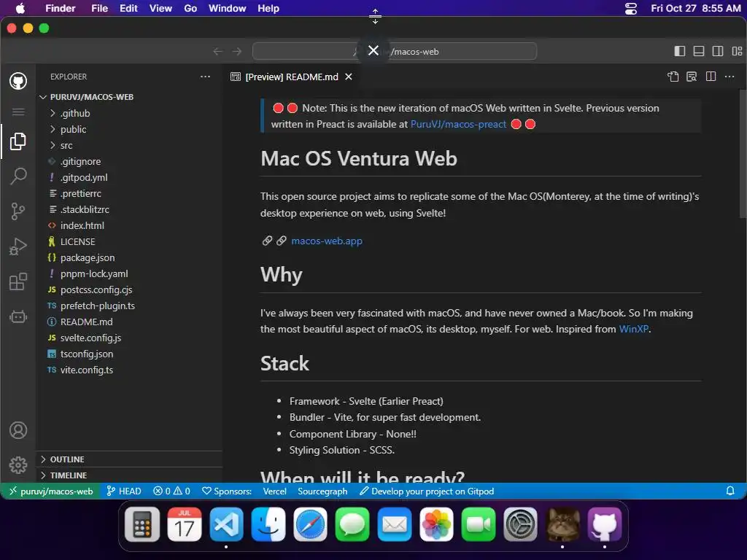The height and width of the screenshot is (560, 747).
Task: Toggle the Primary Side Bar layout icon
Action: 680,52
